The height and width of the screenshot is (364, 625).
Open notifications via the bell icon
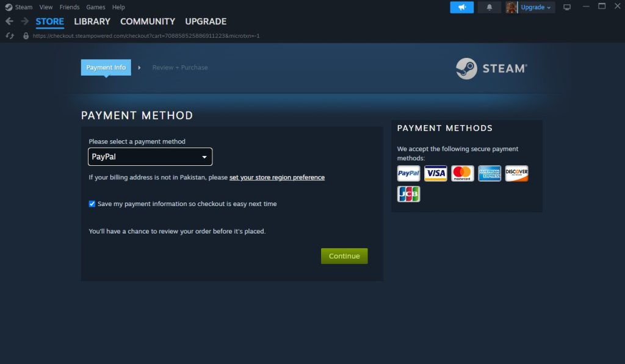coord(489,7)
